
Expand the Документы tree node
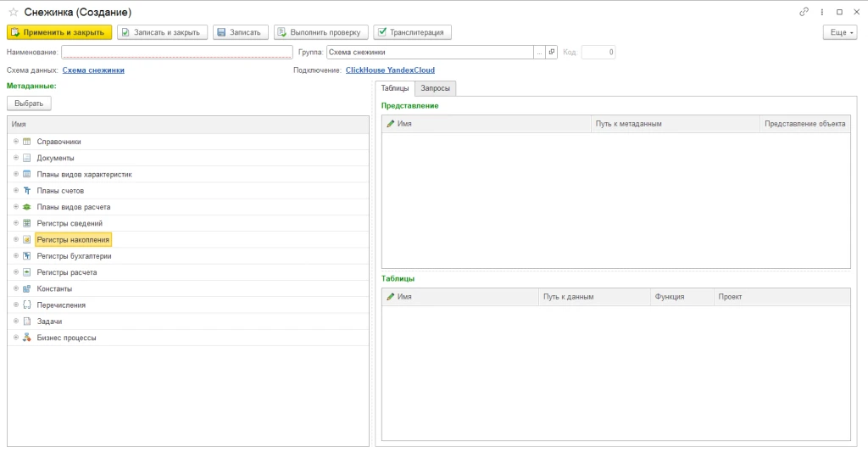click(x=15, y=158)
